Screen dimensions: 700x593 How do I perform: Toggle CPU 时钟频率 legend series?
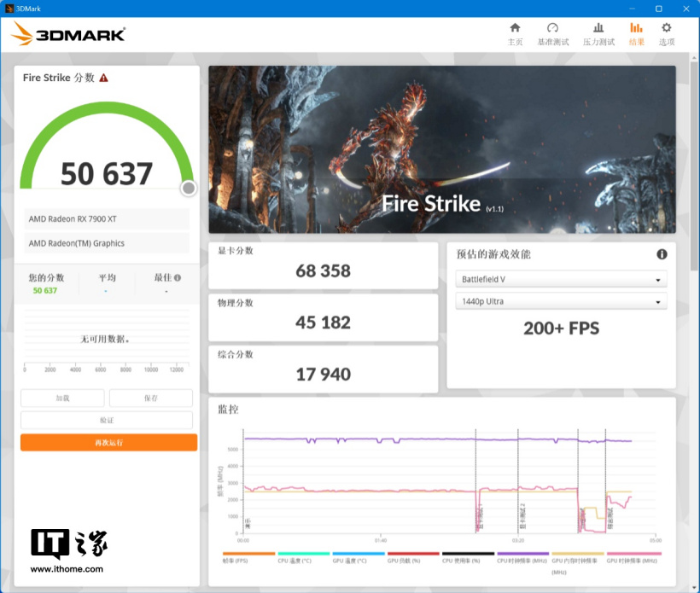click(522, 560)
